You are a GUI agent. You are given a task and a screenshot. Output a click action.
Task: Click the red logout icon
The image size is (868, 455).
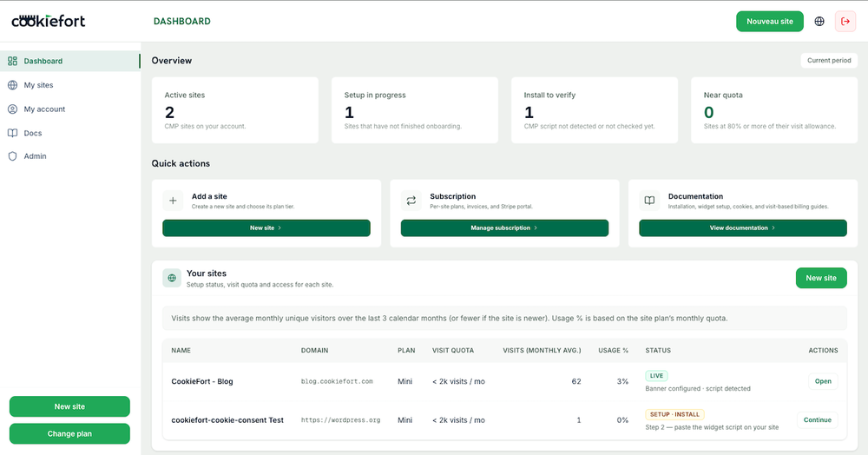845,22
